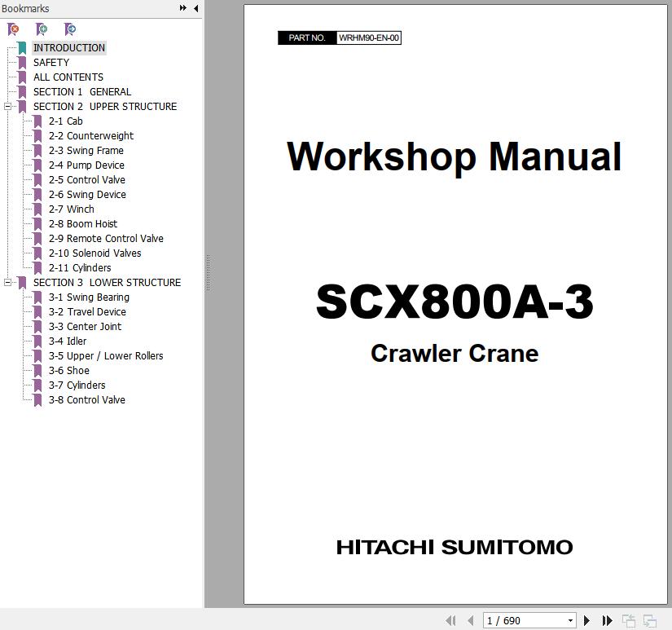
Task: Click the bookmark icon beside 3-6 Shoe
Action: [37, 371]
